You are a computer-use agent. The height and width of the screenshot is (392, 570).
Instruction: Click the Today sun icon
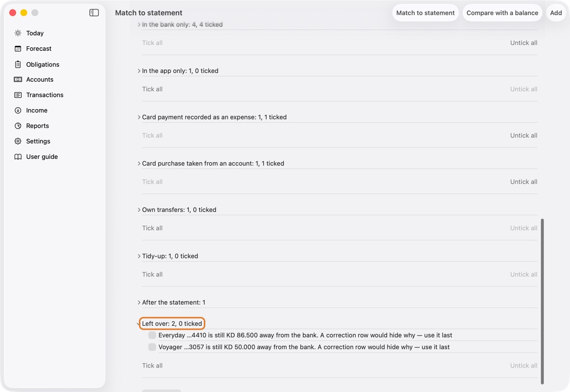click(x=18, y=33)
